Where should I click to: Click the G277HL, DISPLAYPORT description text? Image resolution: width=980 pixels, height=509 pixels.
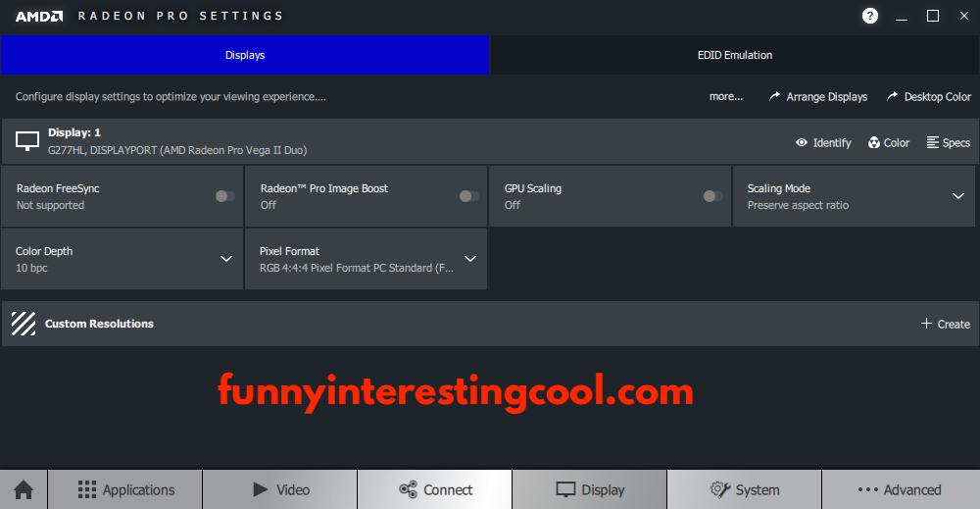click(177, 150)
